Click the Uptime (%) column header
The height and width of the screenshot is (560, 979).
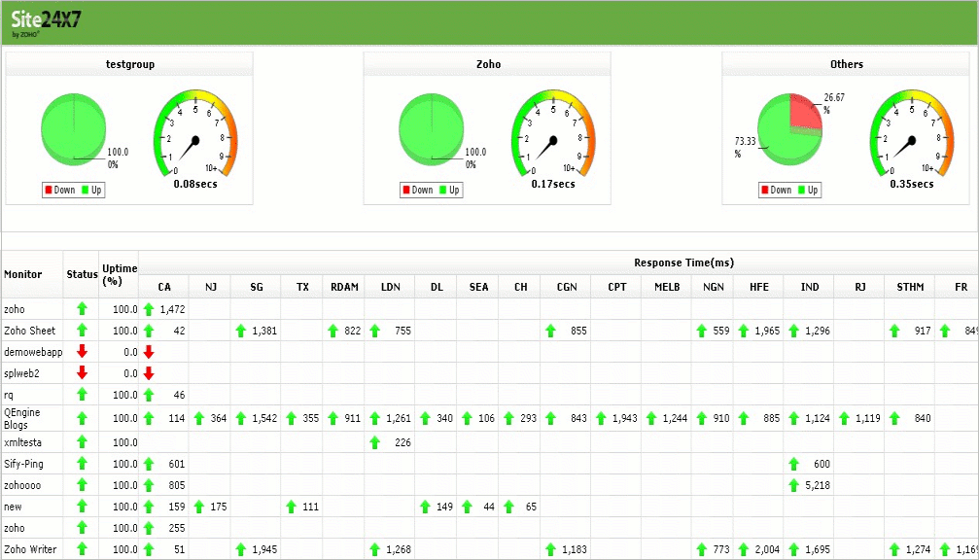[x=120, y=275]
